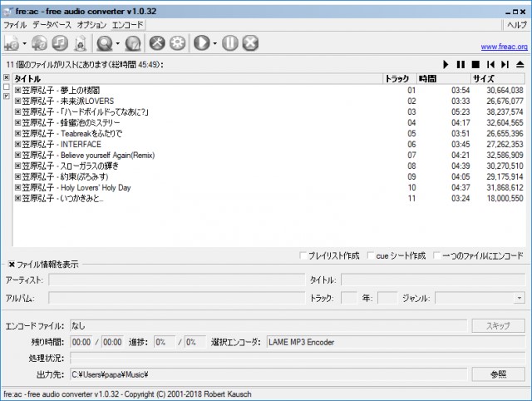Sort by the トラック column header
This screenshot has width=532, height=401.
tap(400, 79)
